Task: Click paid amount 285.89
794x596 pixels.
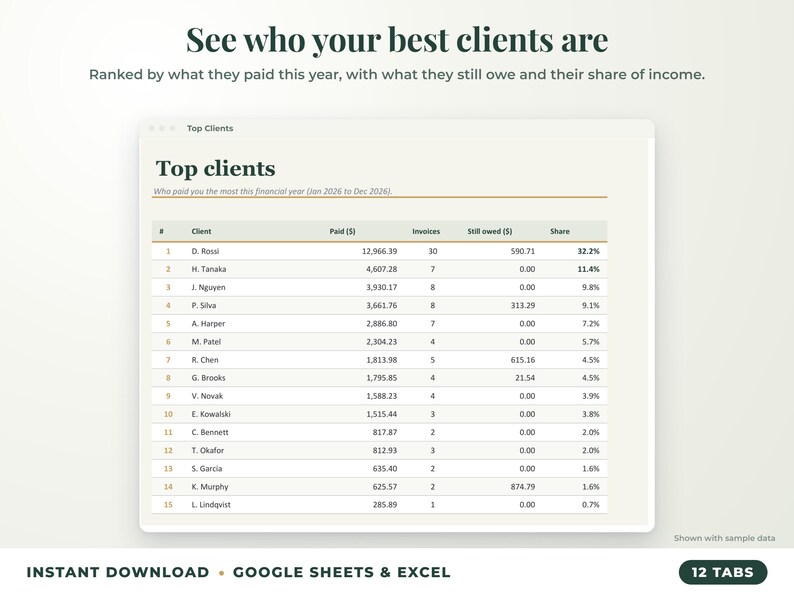Action: (x=385, y=505)
